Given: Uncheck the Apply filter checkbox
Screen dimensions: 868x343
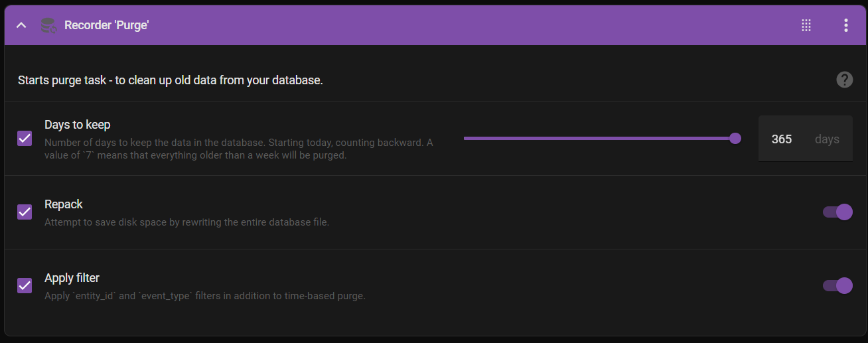Looking at the screenshot, I should [x=25, y=285].
